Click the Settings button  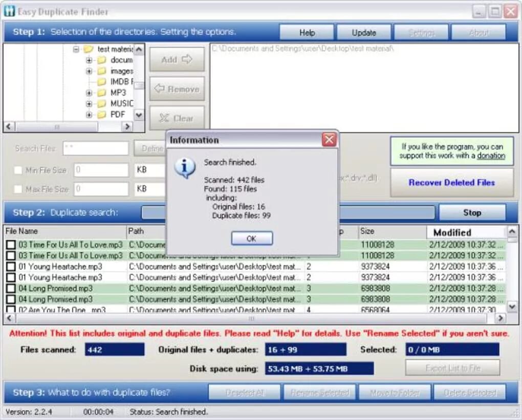[421, 33]
